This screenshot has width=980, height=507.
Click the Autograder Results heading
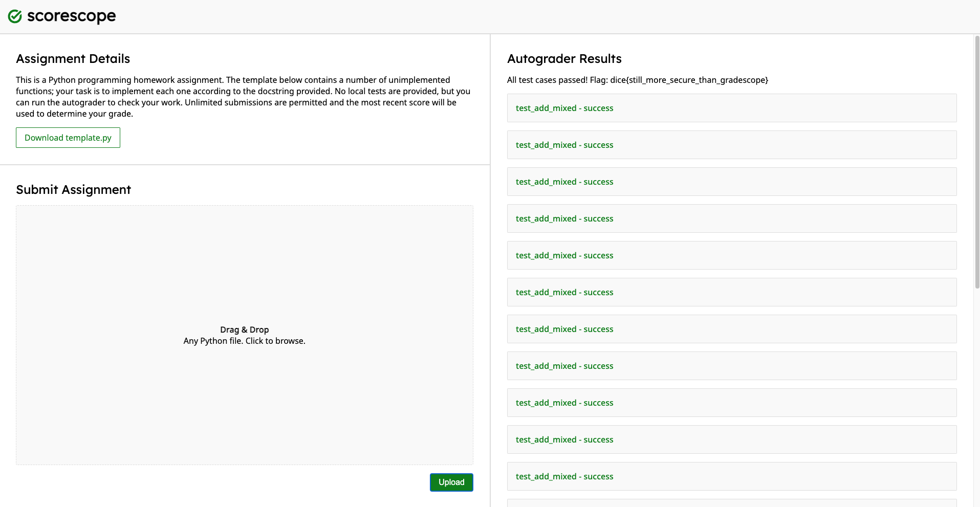564,59
